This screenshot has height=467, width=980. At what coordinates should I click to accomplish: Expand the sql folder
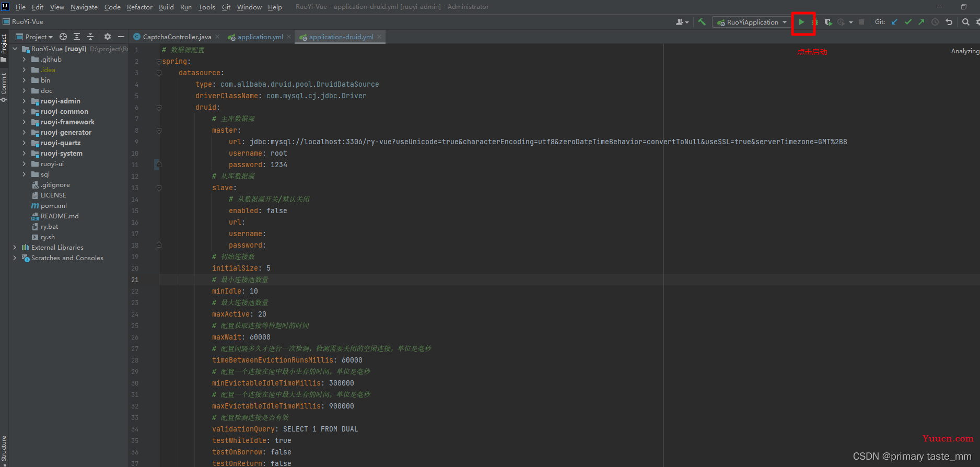24,174
